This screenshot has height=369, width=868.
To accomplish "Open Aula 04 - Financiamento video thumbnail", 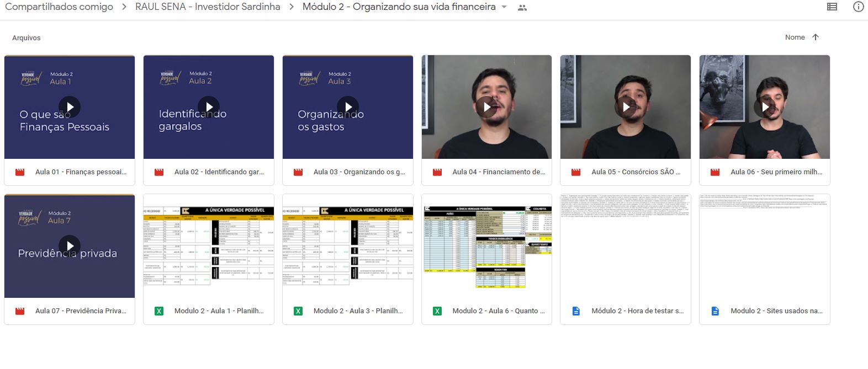I will pyautogui.click(x=486, y=107).
